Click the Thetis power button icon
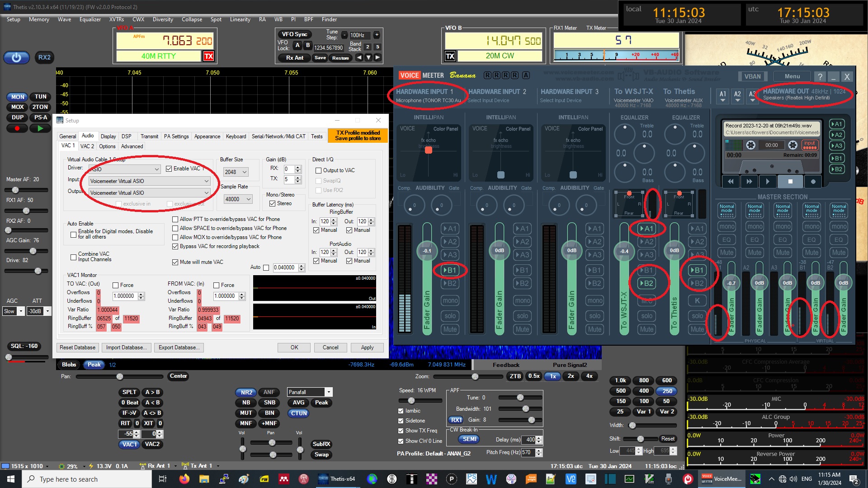 [17, 58]
